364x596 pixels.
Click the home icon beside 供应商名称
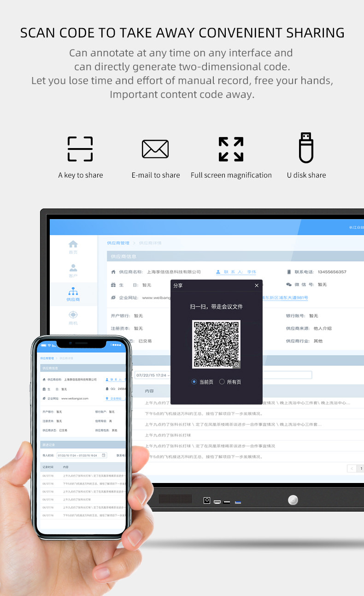tap(114, 272)
